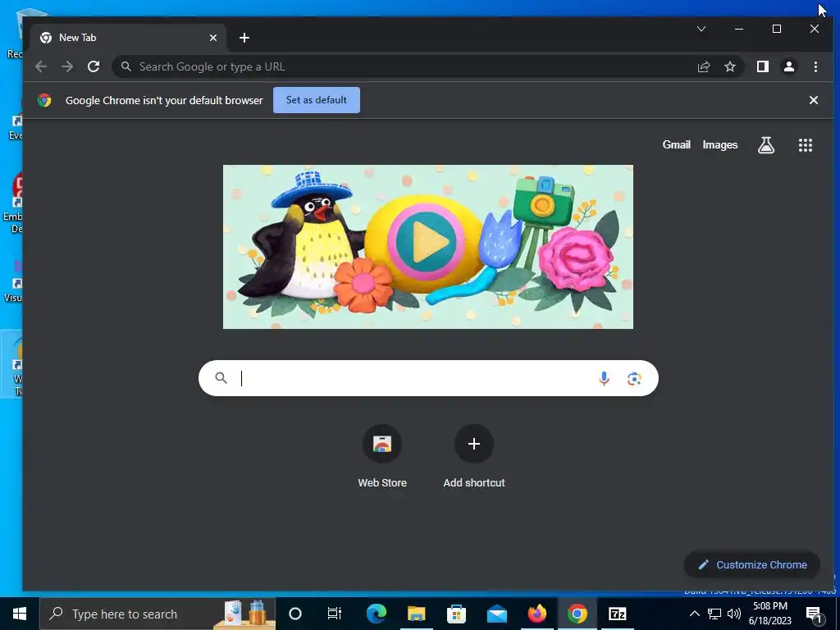Show hidden system tray icons
Screen dimensions: 840x630
[x=694, y=614]
